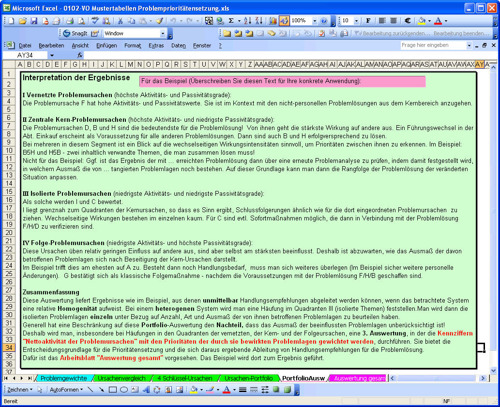The width and height of the screenshot is (500, 407).
Task: Open the Fenster menu
Action: point(202,46)
